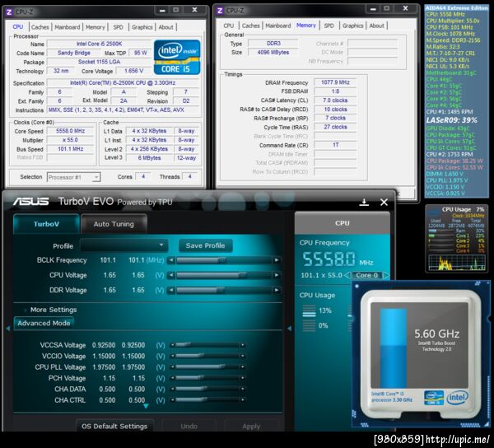
Task: Click the Z icon in the right CPU-Z title bar
Action: [220, 11]
